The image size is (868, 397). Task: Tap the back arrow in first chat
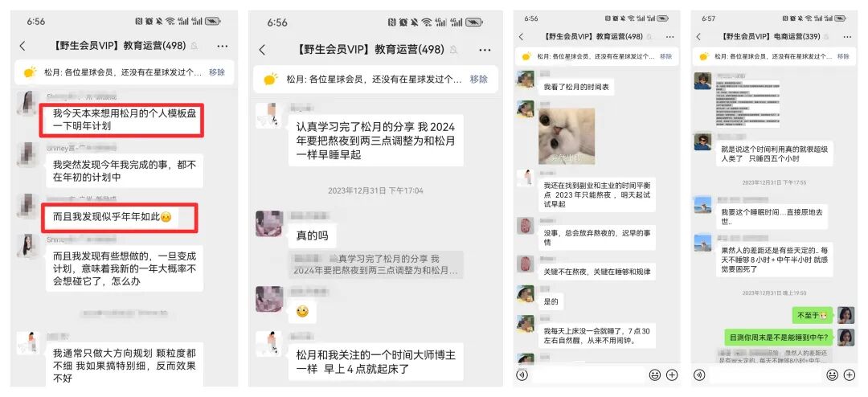[23, 46]
